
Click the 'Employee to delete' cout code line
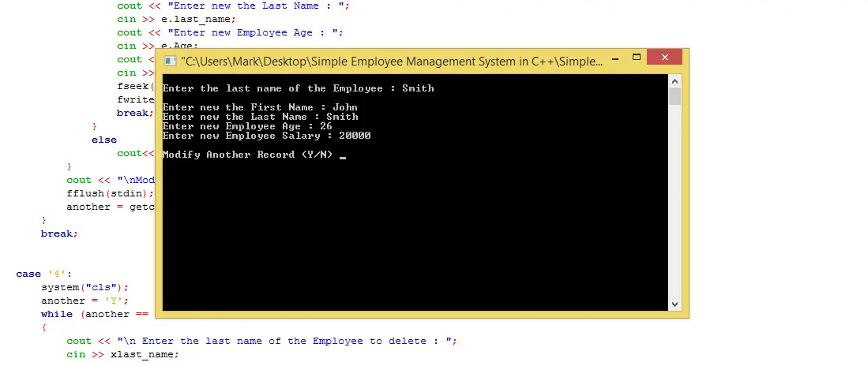pyautogui.click(x=261, y=341)
